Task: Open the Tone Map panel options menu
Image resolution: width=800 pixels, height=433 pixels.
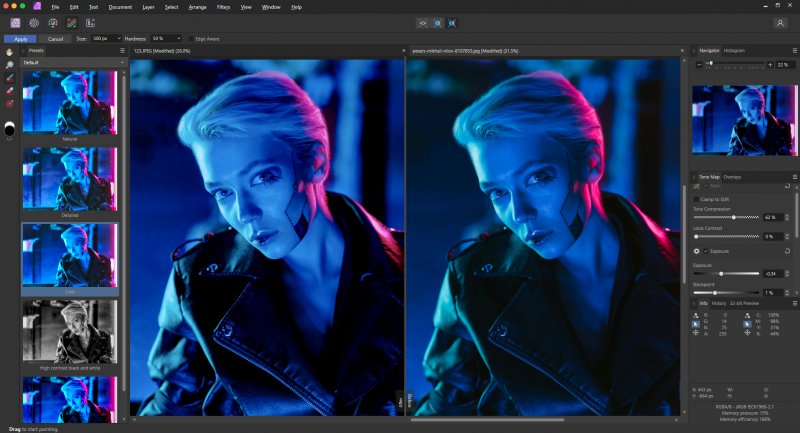Action: (x=794, y=177)
